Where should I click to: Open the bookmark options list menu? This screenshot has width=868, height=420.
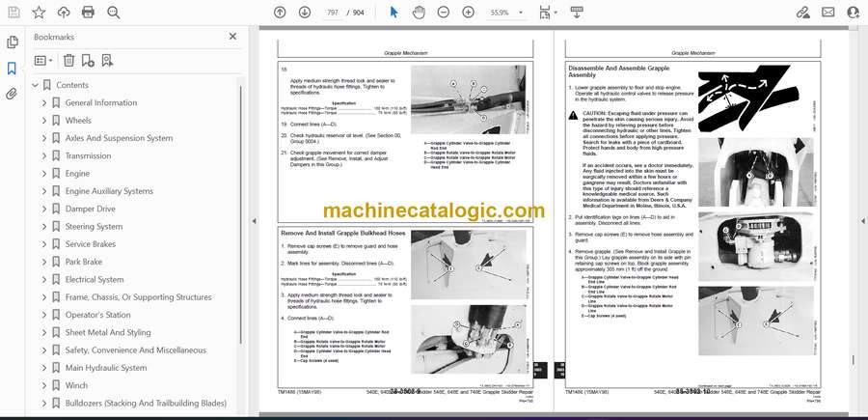(x=43, y=61)
